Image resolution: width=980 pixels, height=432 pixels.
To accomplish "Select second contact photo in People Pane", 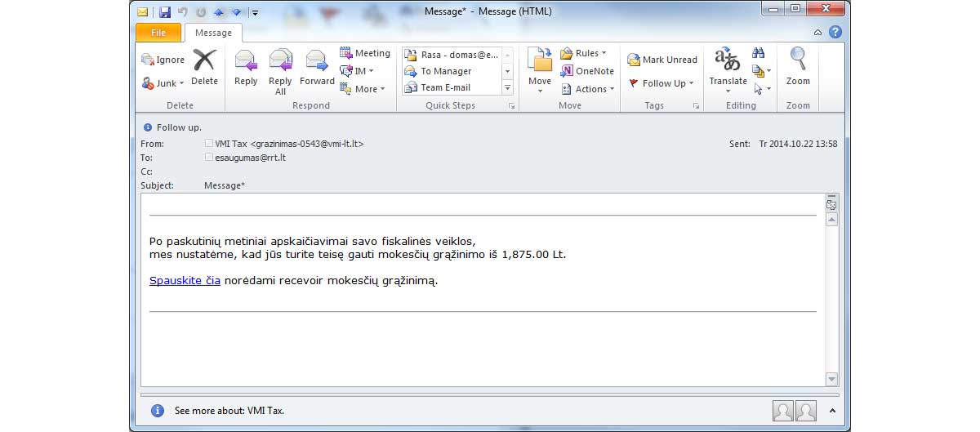I will tap(806, 411).
